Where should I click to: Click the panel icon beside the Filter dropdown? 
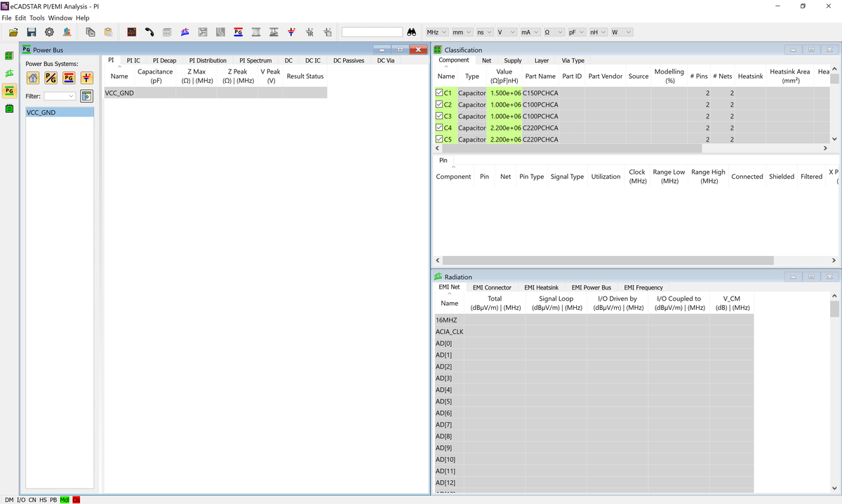tap(87, 96)
